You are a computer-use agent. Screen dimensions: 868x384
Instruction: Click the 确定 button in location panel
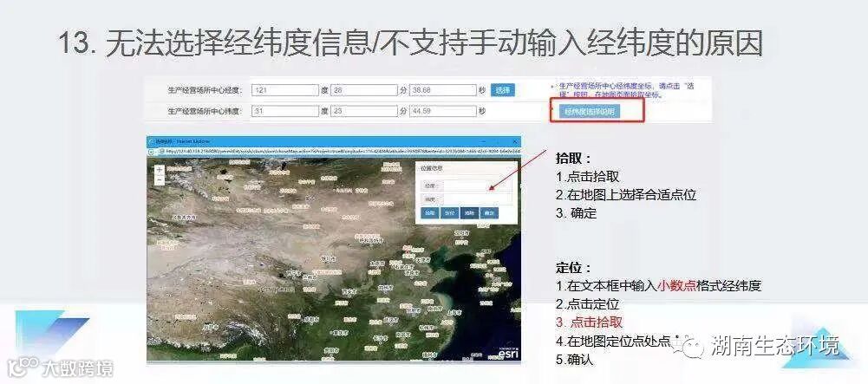tap(489, 212)
